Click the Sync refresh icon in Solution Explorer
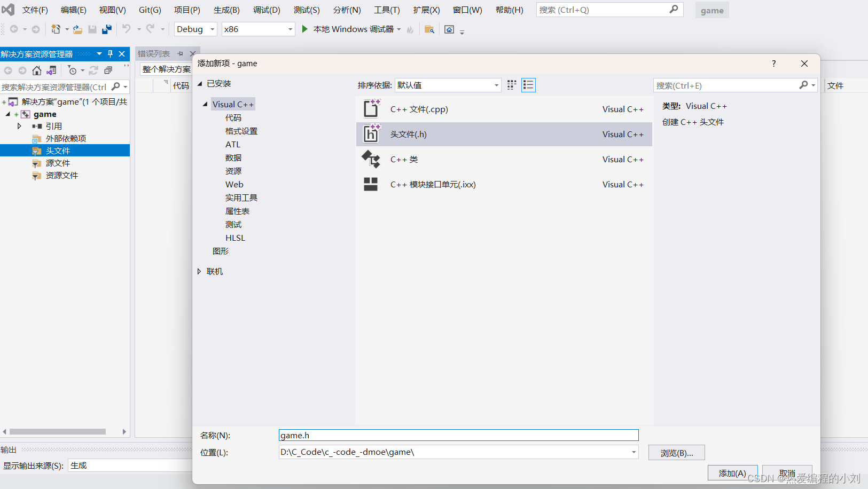This screenshot has height=489, width=868. [93, 70]
